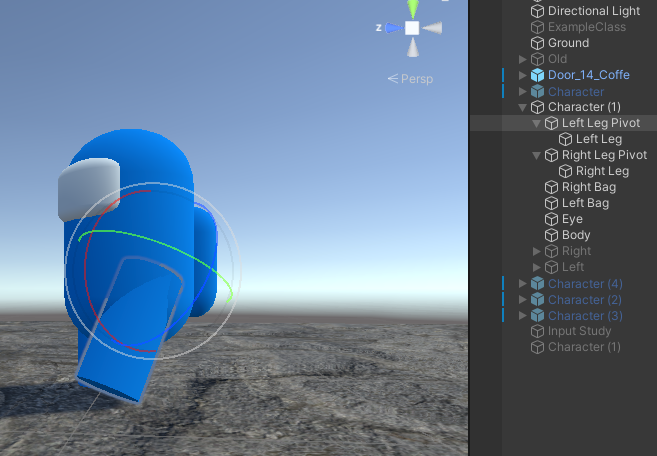Screen dimensions: 657x456
Task: Click the green Y axis cone on gizmo
Action: pyautogui.click(x=413, y=8)
